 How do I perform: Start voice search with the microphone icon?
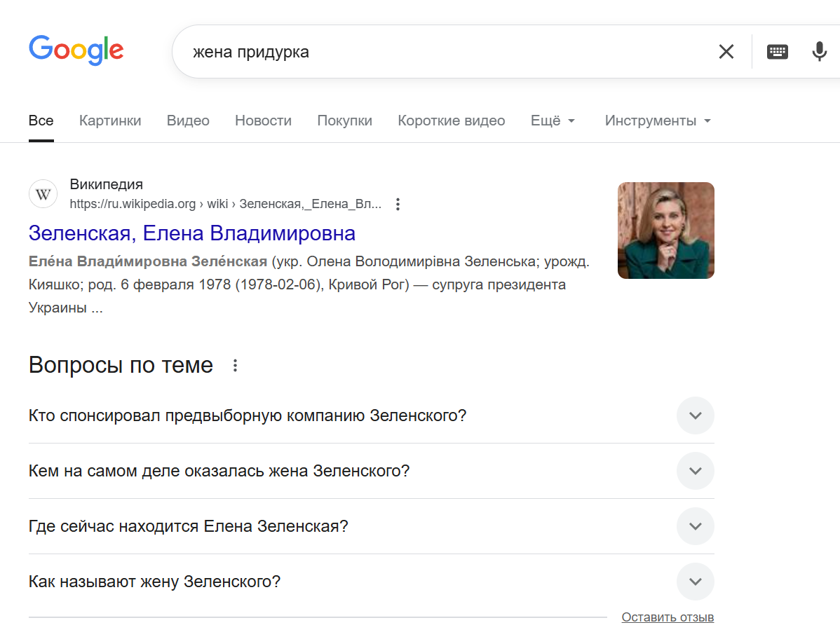point(819,51)
